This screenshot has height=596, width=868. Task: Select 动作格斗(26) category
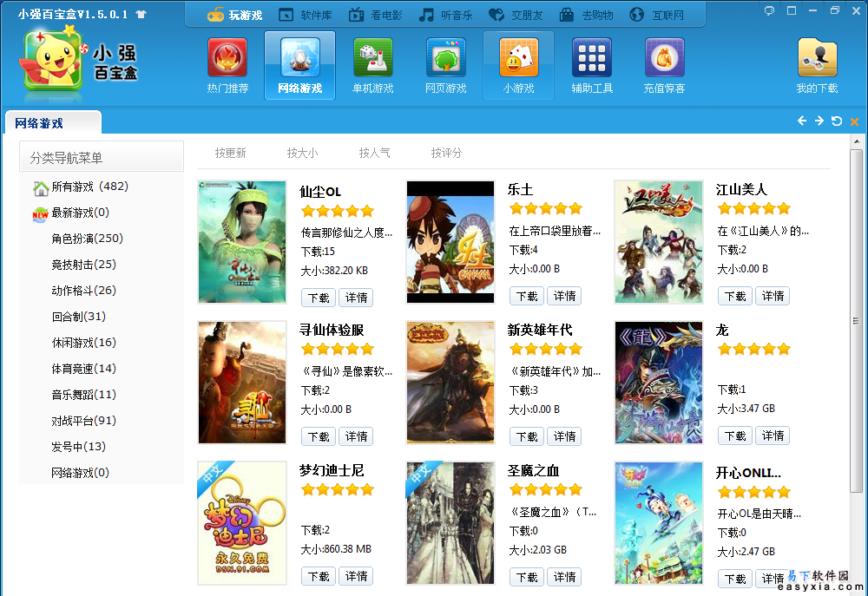(83, 291)
